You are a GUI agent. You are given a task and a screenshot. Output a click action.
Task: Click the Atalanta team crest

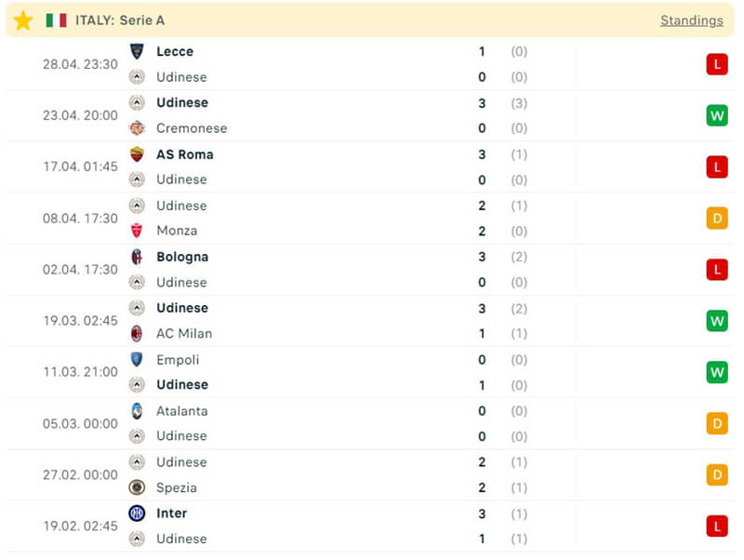[x=137, y=410]
